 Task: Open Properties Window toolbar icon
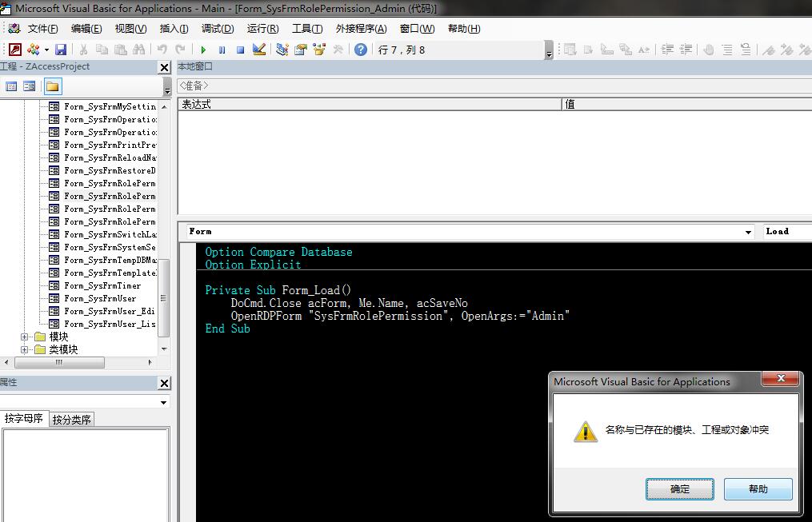pyautogui.click(x=301, y=50)
